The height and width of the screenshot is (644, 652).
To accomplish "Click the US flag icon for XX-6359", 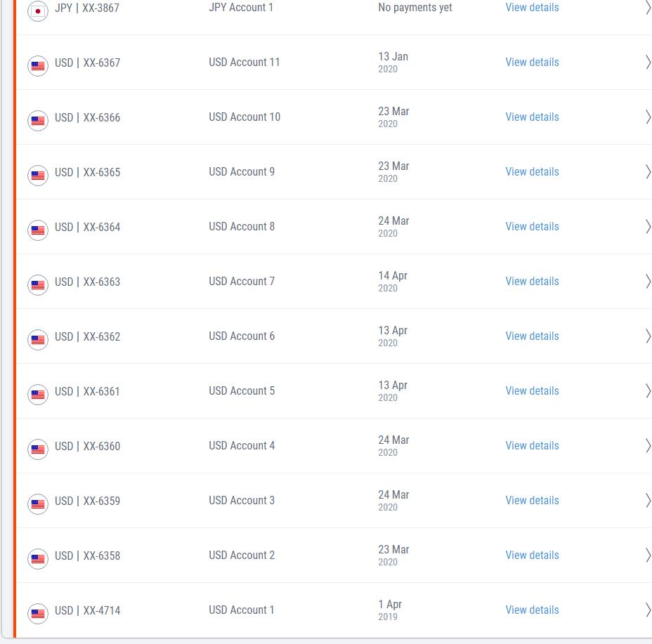I will point(38,504).
